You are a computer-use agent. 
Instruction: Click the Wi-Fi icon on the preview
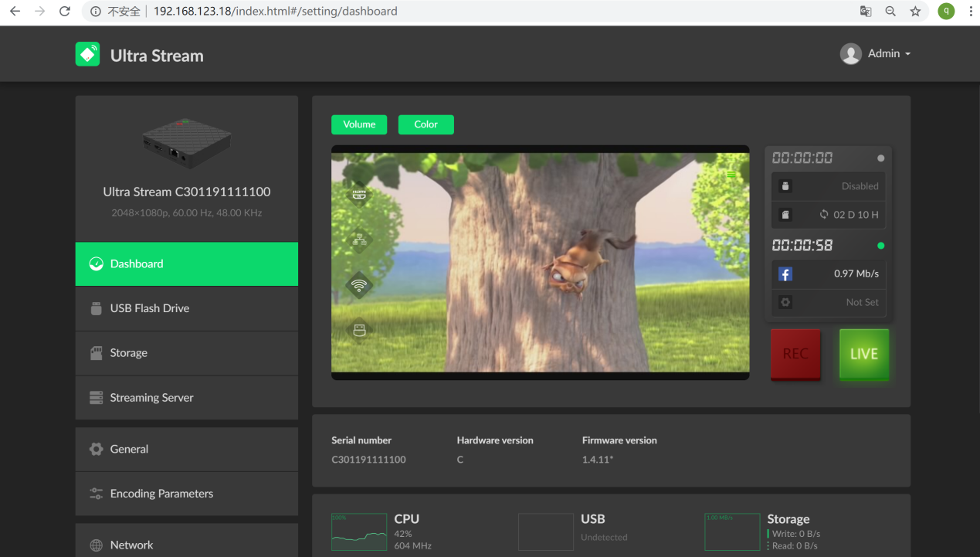pos(358,285)
